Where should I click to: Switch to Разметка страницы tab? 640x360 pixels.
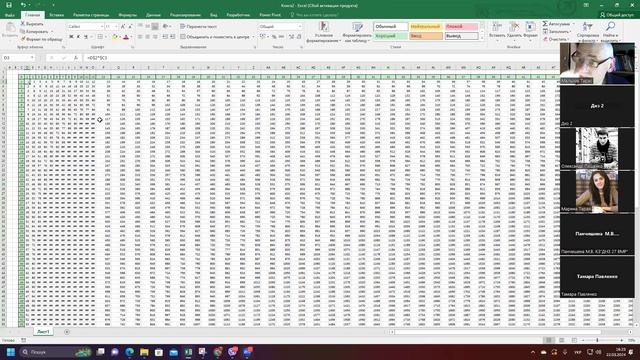coord(91,15)
